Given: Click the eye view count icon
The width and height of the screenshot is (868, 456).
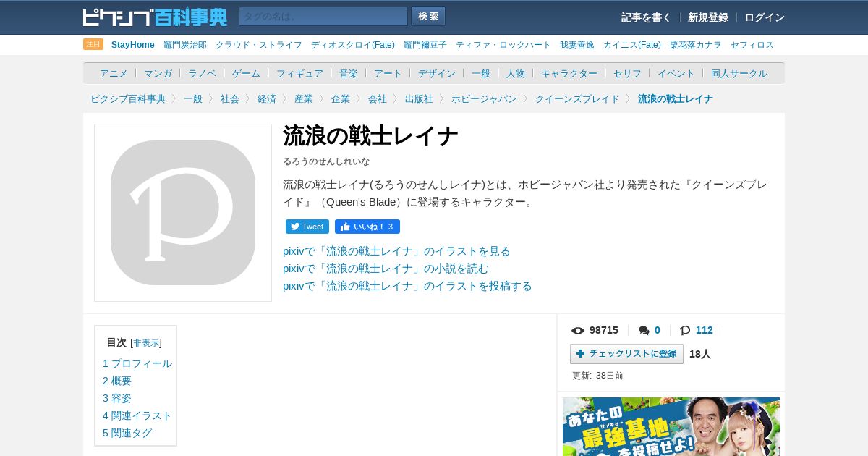Looking at the screenshot, I should [x=578, y=331].
